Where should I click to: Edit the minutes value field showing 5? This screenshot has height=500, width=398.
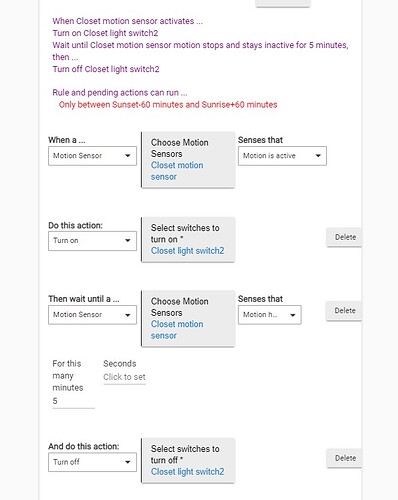coord(73,401)
